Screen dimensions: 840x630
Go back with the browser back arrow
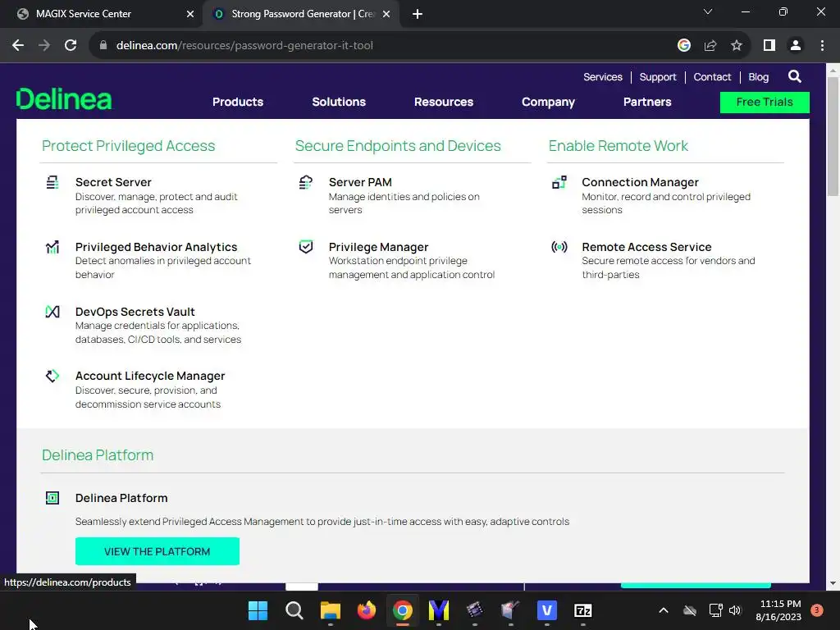tap(18, 46)
